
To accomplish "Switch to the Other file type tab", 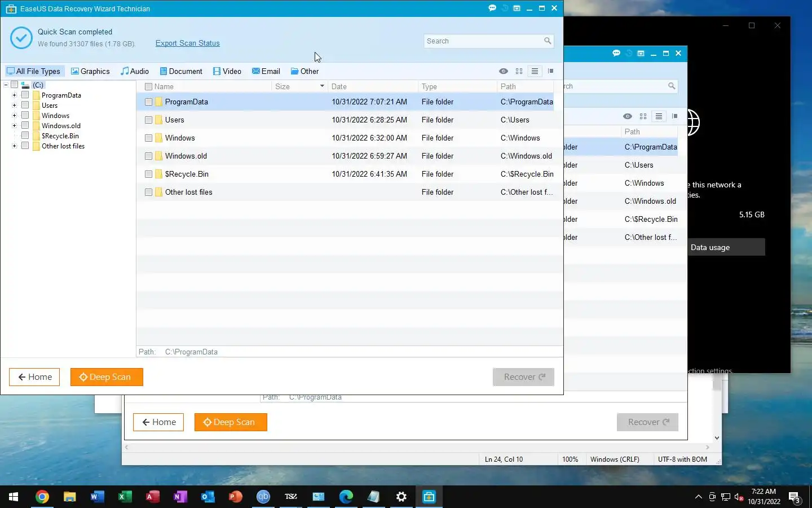I will click(x=304, y=71).
